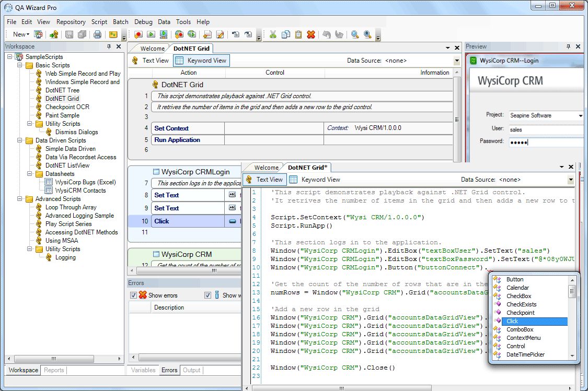Toggle the Show warnings checkbox with info icon
The width and height of the screenshot is (588, 391).
coord(207,295)
